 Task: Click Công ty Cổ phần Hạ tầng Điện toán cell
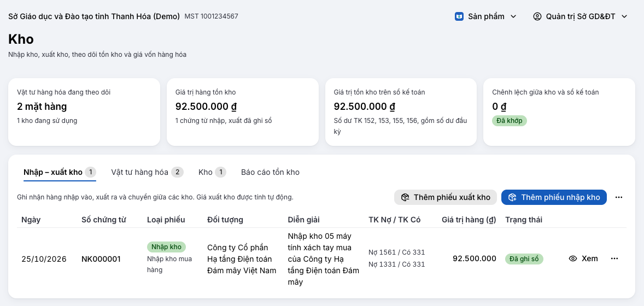click(x=242, y=259)
